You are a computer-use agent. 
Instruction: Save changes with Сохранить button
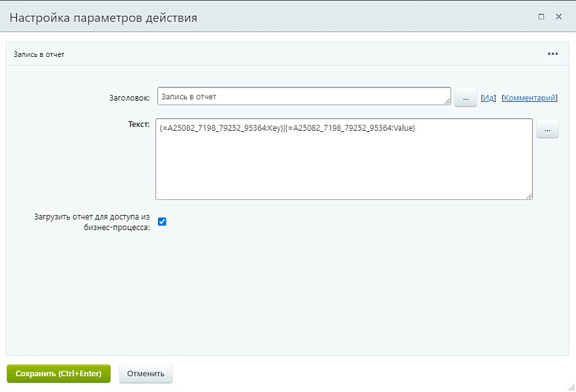tap(58, 373)
